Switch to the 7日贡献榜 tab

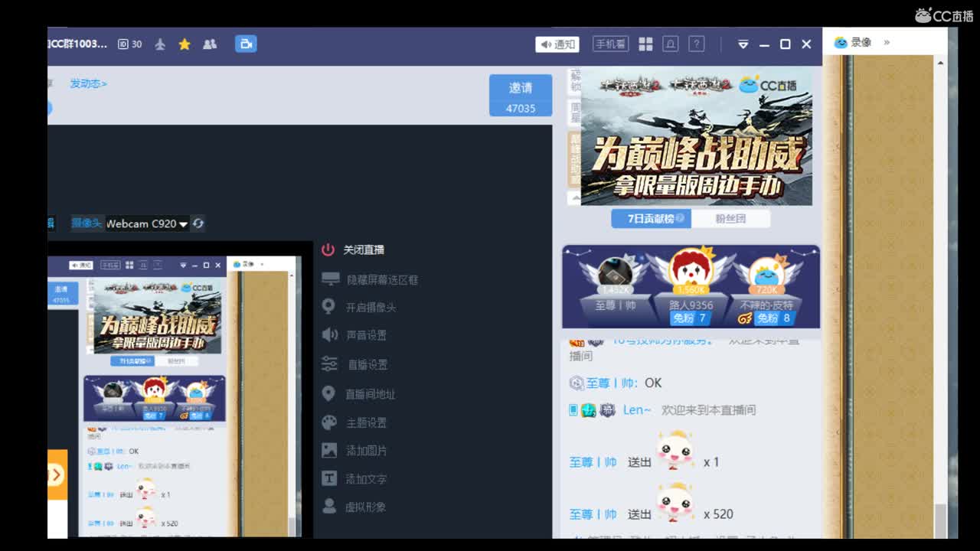(x=652, y=218)
